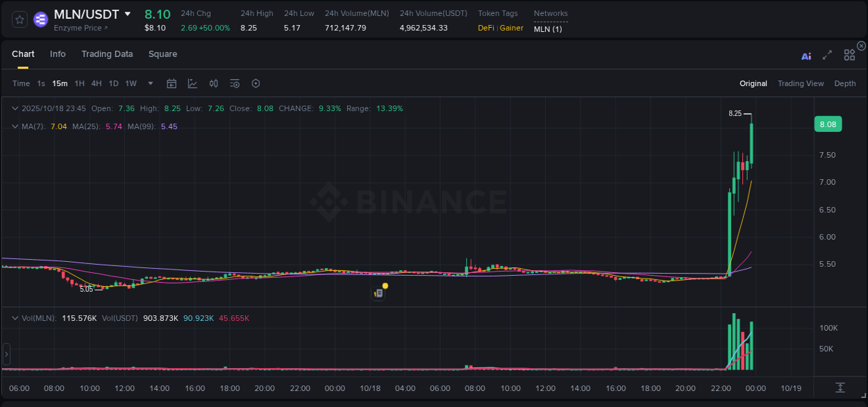Select the candle display icon

click(213, 83)
